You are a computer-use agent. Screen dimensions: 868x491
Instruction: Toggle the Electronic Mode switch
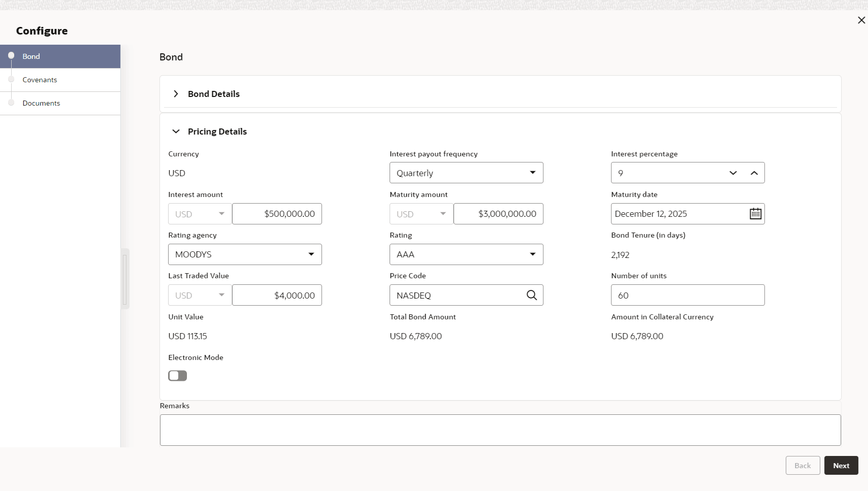tap(178, 376)
